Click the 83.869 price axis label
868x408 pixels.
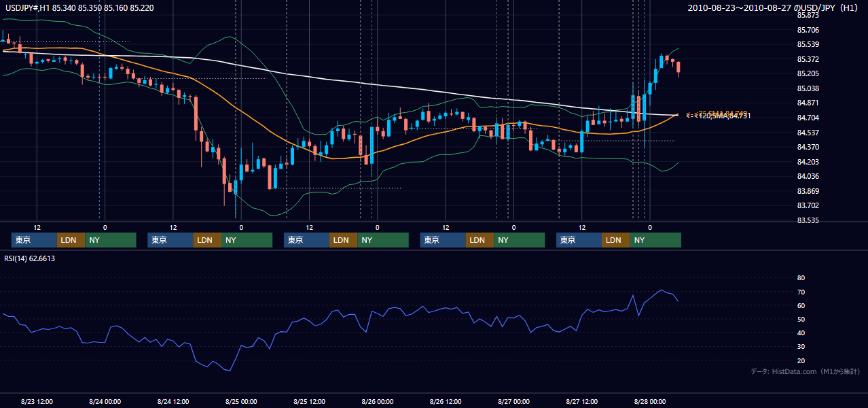coord(808,191)
